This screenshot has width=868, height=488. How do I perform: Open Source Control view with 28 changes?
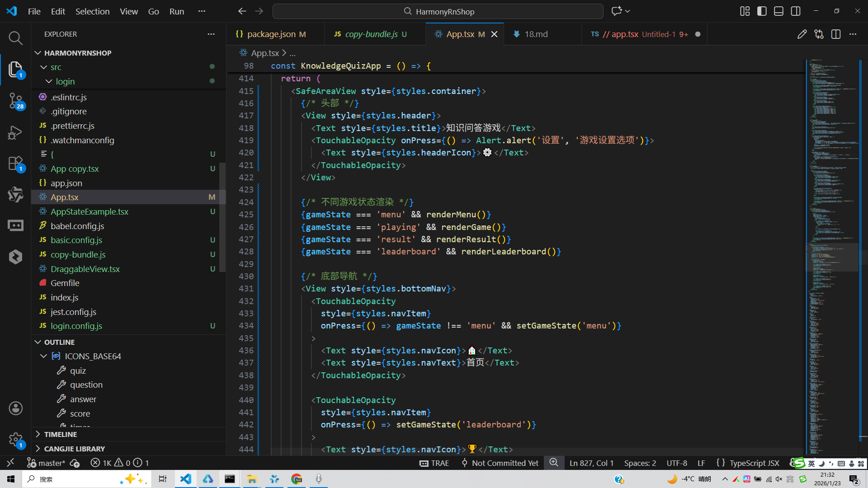pos(15,100)
